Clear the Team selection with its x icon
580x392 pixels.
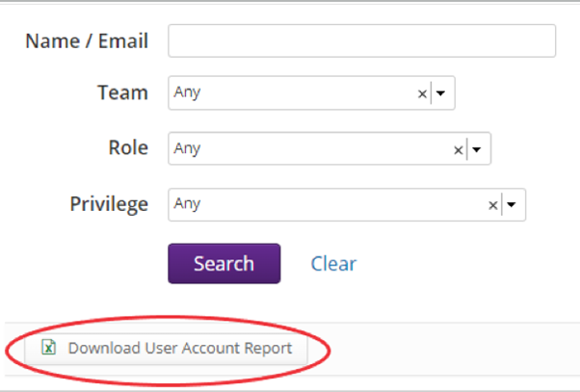point(422,94)
